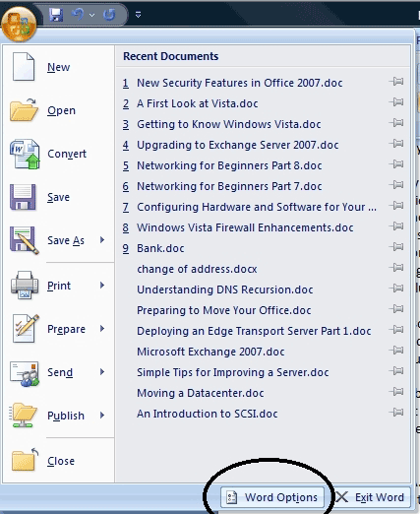Open Windows Vista Firewall Enhancements.doc
The image size is (420, 514).
click(245, 227)
